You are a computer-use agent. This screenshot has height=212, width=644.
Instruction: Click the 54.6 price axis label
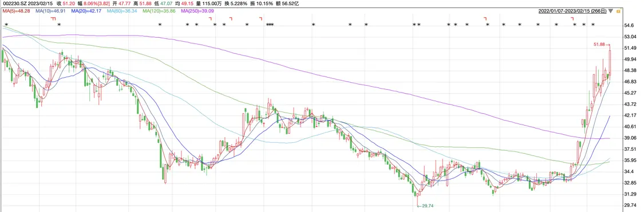pos(629,25)
